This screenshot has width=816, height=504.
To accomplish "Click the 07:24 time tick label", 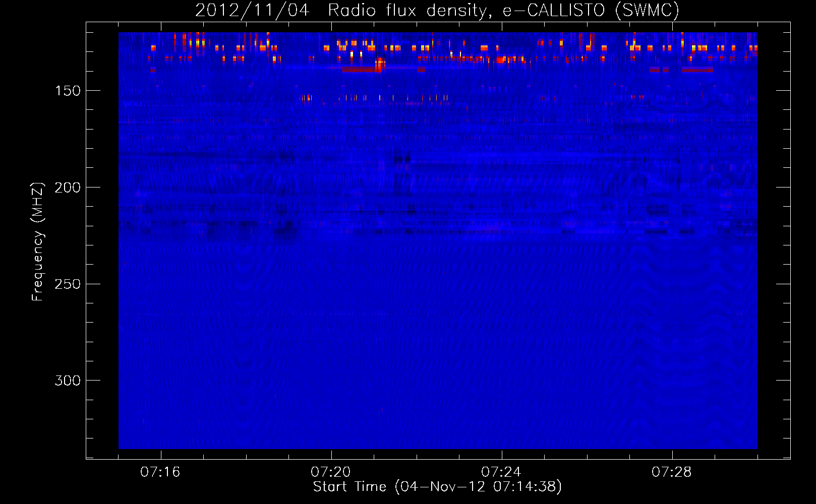I will click(501, 472).
